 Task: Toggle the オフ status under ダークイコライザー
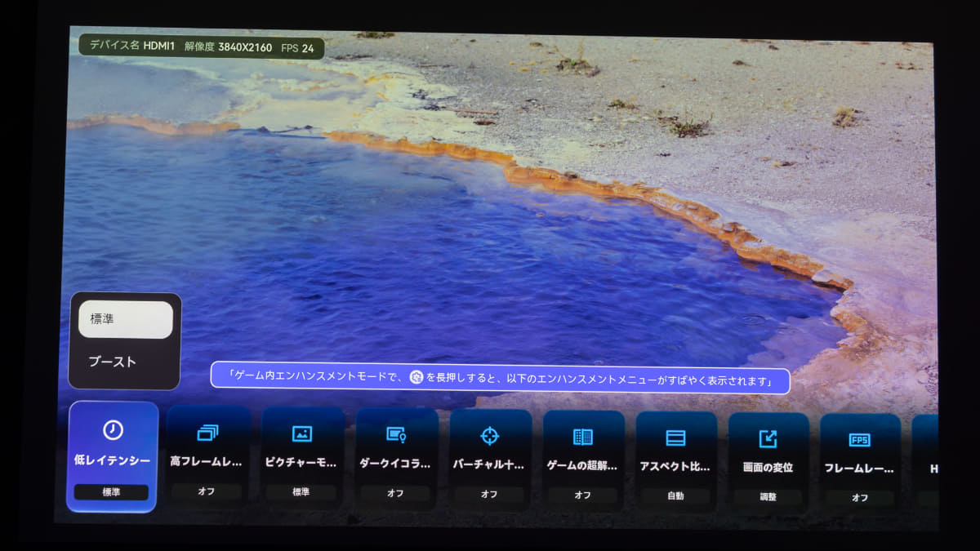395,493
